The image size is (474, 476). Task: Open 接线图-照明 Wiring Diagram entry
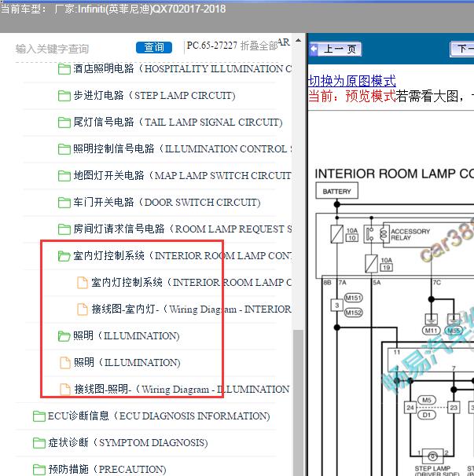[182, 390]
